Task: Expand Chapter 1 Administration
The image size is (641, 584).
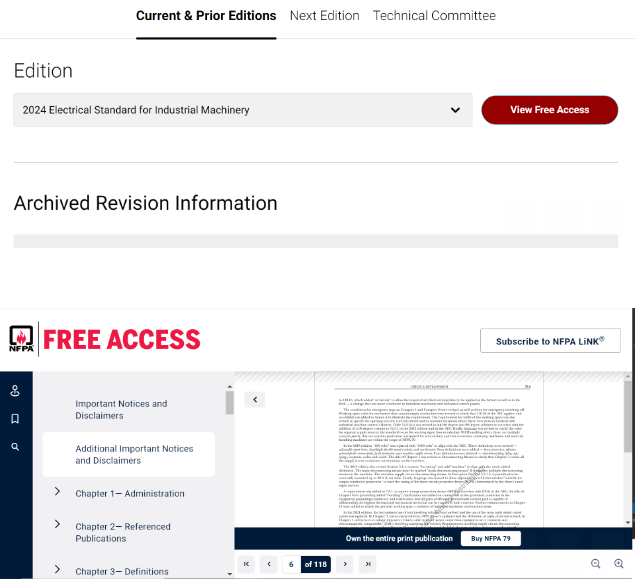Action: point(58,492)
